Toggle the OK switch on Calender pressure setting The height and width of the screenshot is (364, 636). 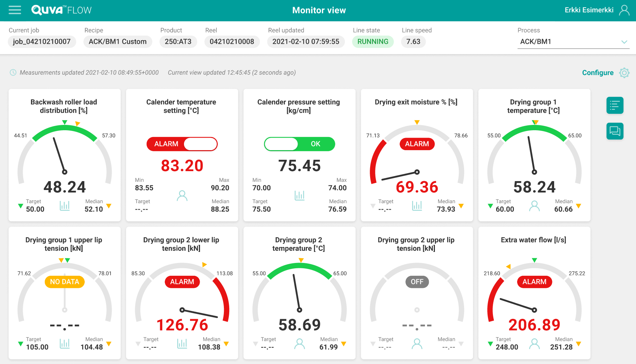tap(300, 144)
